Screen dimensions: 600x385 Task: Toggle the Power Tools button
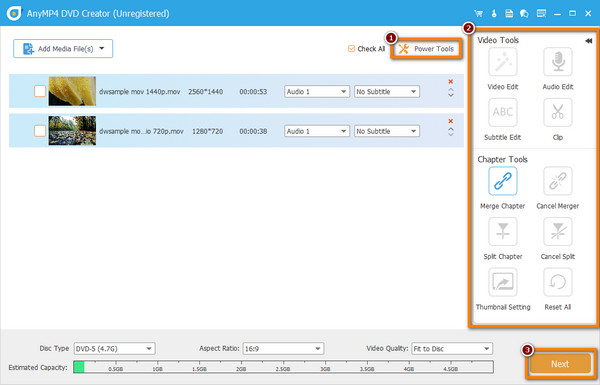426,49
